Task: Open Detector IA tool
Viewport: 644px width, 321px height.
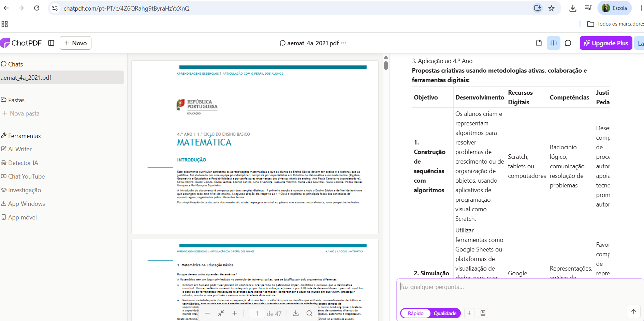Action: (x=19, y=163)
